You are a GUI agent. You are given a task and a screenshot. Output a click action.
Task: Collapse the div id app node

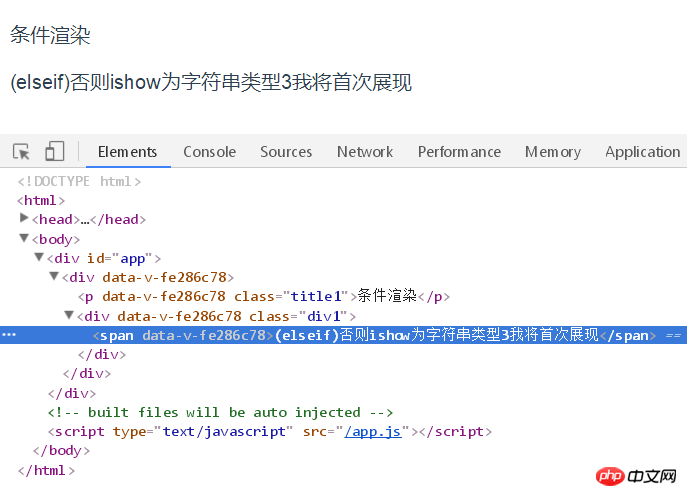pos(39,257)
